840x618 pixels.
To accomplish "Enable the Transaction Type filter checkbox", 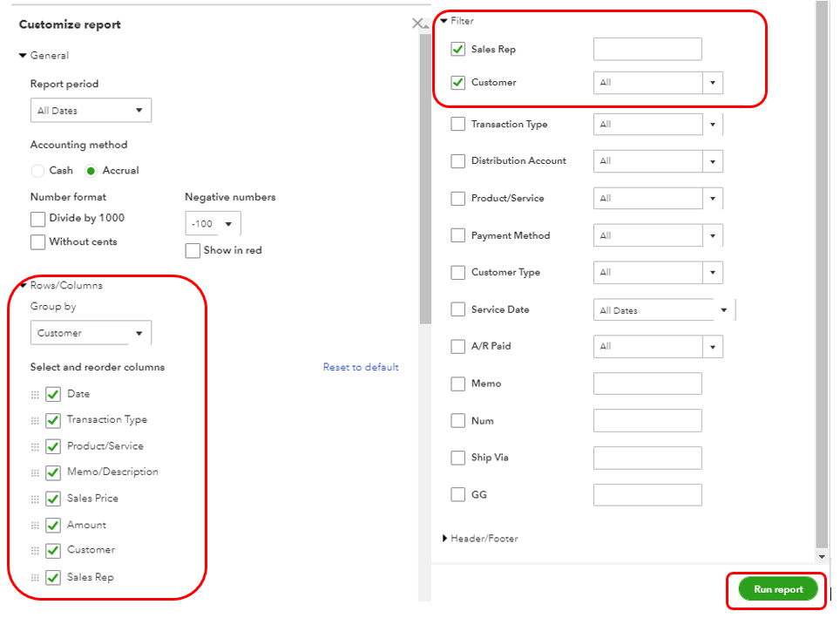I will (458, 125).
